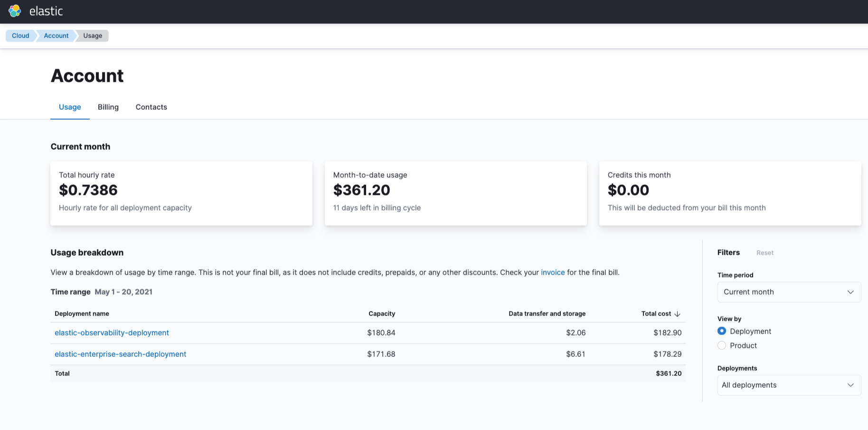Click the $361.20 total in table footer
The width and height of the screenshot is (868, 430).
pyautogui.click(x=669, y=373)
